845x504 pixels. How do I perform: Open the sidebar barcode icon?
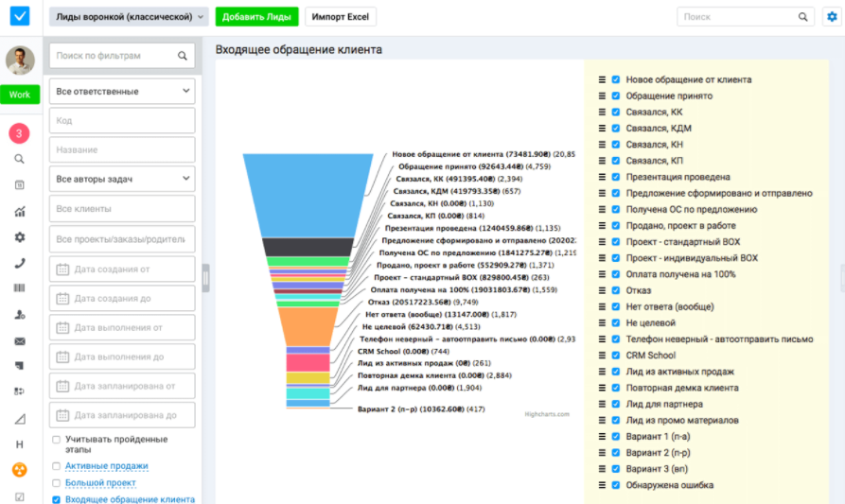pyautogui.click(x=20, y=288)
